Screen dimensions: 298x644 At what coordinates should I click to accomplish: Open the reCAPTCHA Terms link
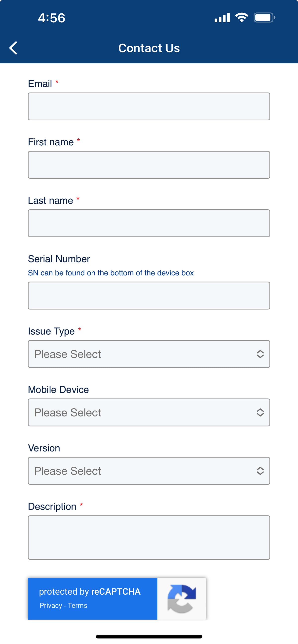coord(77,606)
